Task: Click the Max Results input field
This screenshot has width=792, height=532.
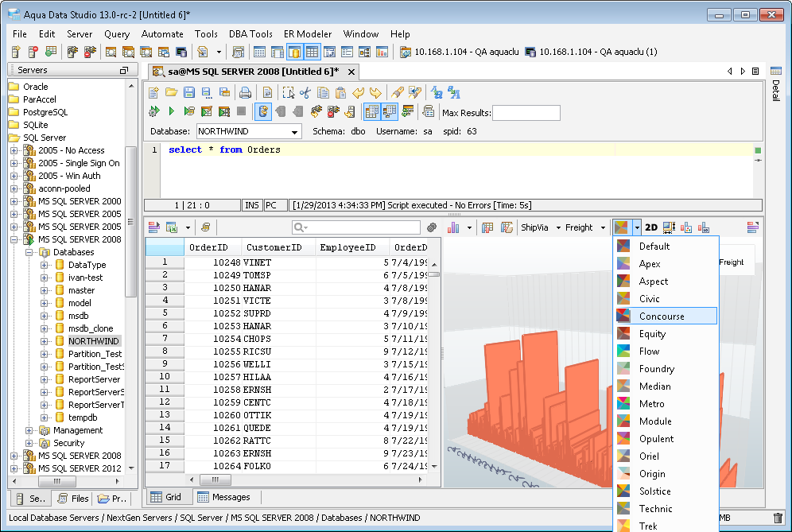Action: pos(526,113)
